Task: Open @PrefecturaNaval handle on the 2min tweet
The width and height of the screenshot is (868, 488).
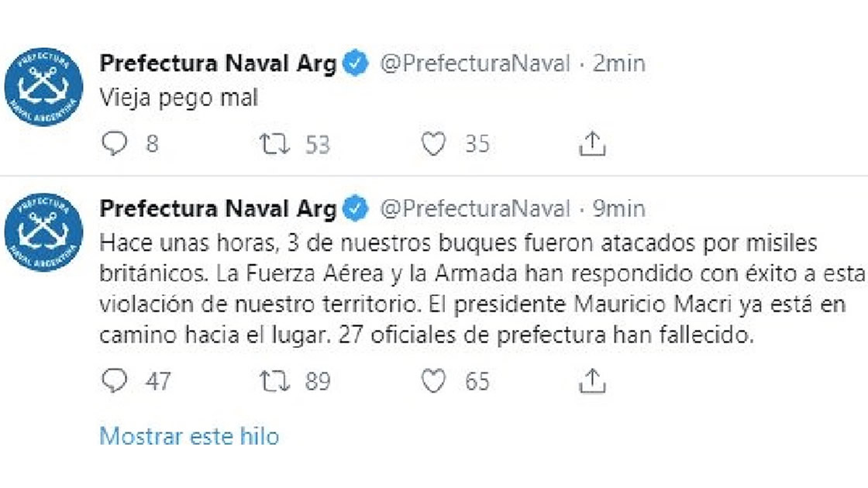Action: pos(475,64)
